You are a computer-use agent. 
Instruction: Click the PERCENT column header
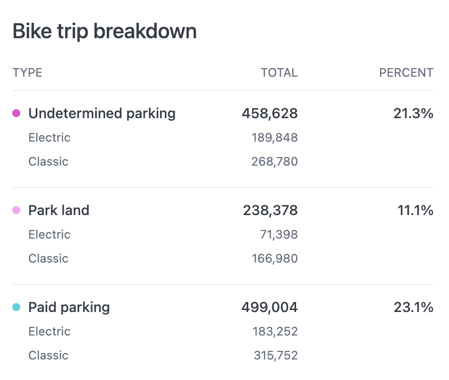click(x=406, y=73)
